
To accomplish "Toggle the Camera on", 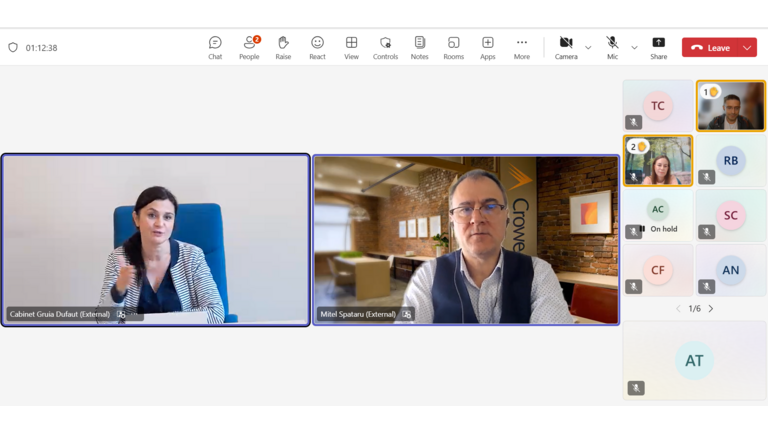I will tap(566, 46).
